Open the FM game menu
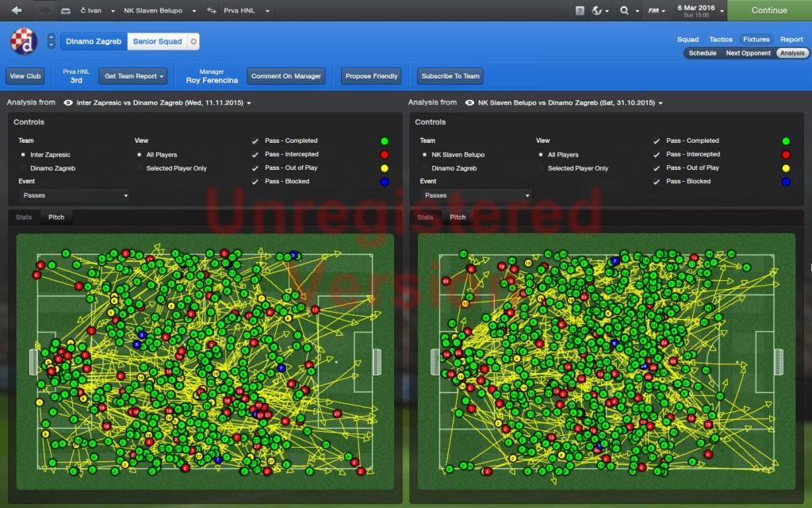The width and height of the screenshot is (812, 508). (654, 11)
